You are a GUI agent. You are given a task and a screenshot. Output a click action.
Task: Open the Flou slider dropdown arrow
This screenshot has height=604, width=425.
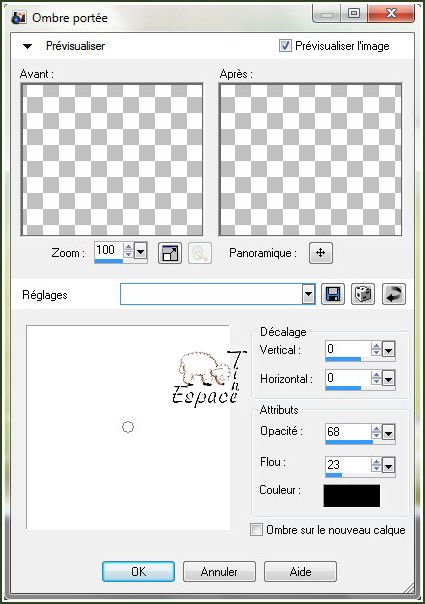point(388,466)
